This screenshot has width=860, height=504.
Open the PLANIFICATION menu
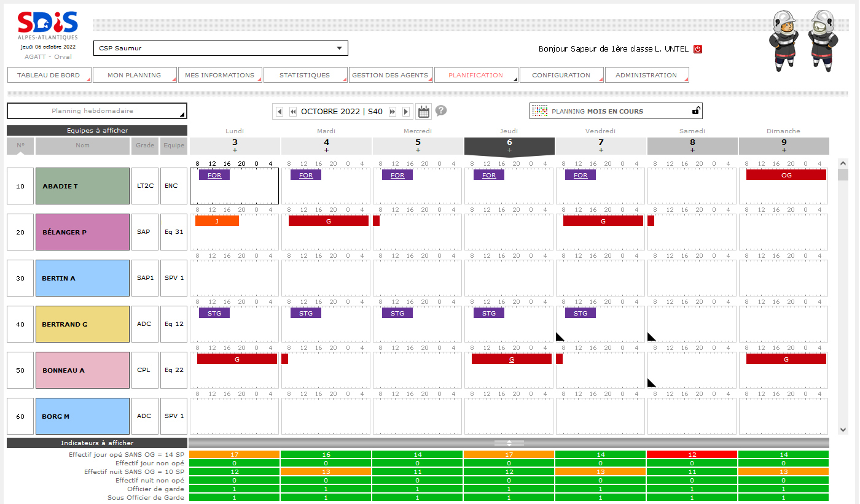[476, 75]
